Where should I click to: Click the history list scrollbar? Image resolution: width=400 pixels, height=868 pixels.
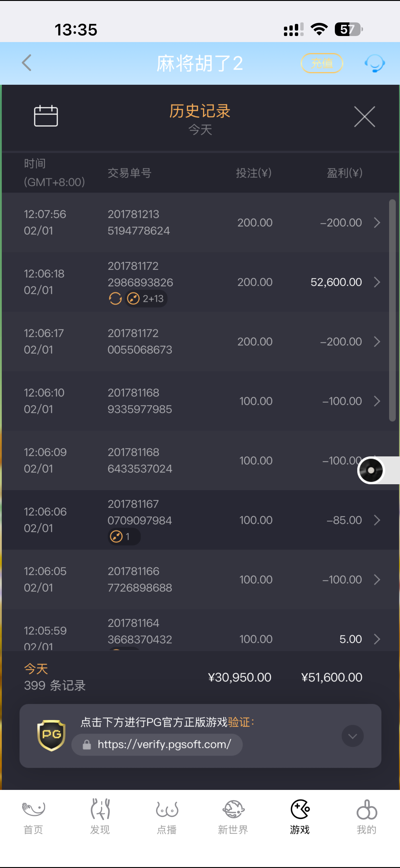tap(392, 310)
